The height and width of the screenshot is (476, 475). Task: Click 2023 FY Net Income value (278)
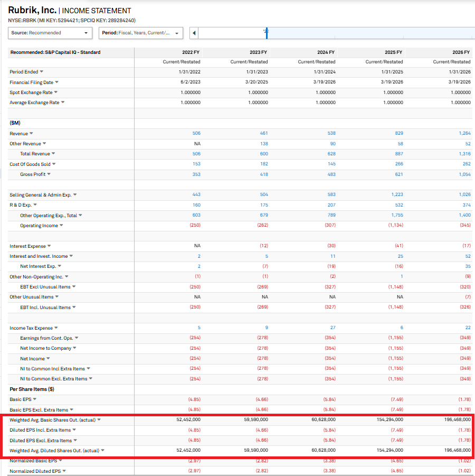click(262, 358)
